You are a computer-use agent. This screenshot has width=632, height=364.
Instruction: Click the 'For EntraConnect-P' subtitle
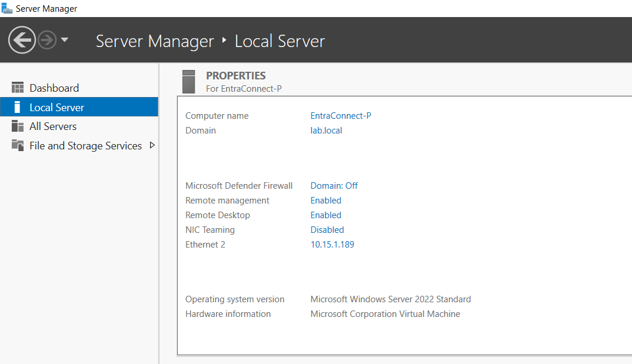(244, 89)
